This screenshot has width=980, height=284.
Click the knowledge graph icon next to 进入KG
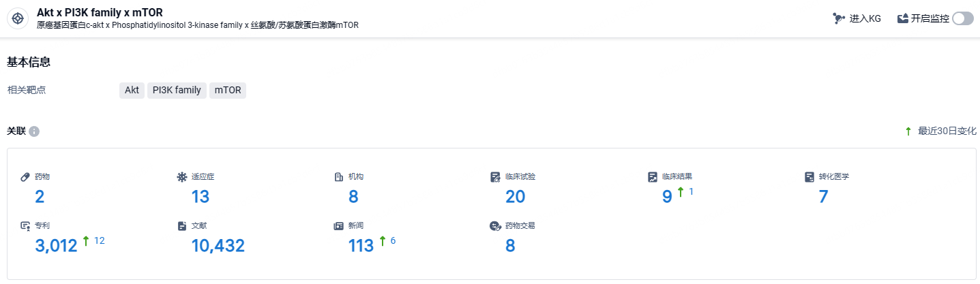840,18
